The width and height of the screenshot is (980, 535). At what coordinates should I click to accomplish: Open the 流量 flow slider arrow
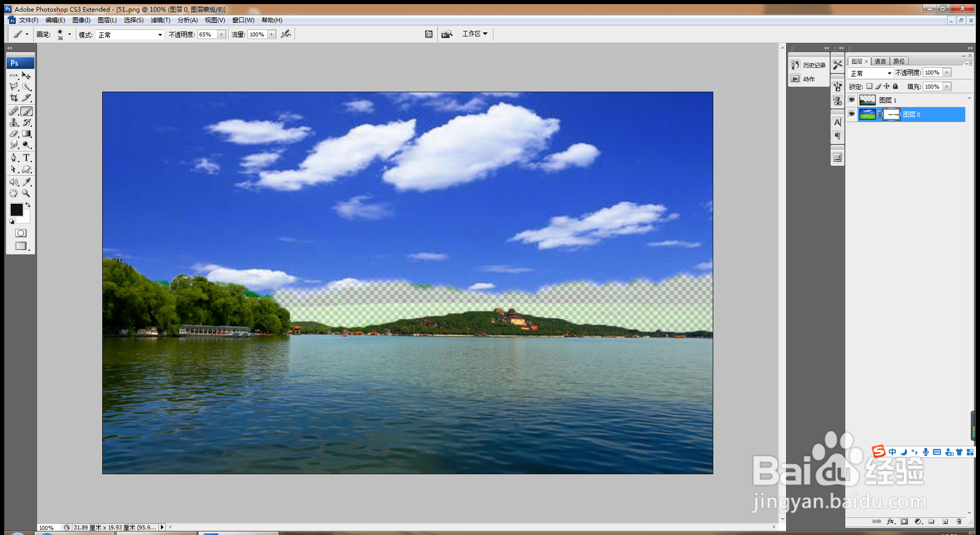pyautogui.click(x=272, y=34)
